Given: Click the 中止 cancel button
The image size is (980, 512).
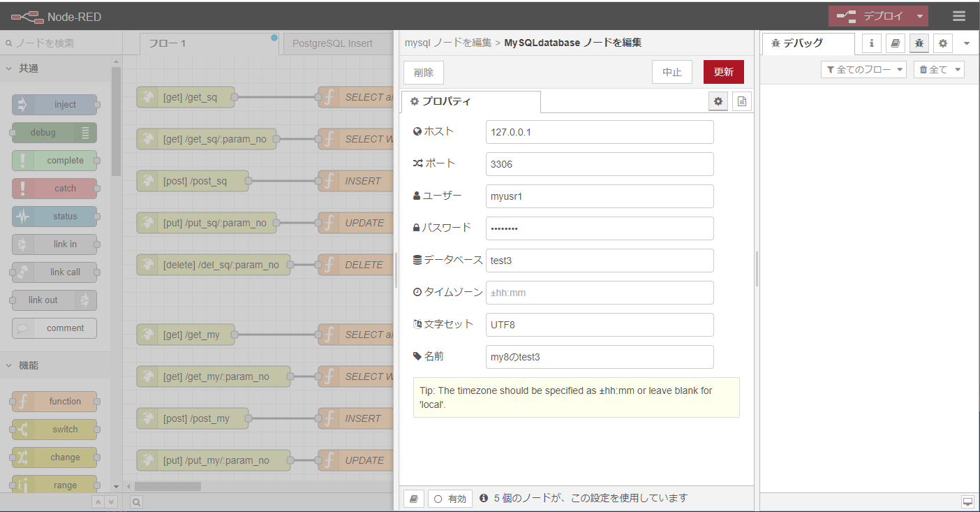Looking at the screenshot, I should (x=672, y=72).
